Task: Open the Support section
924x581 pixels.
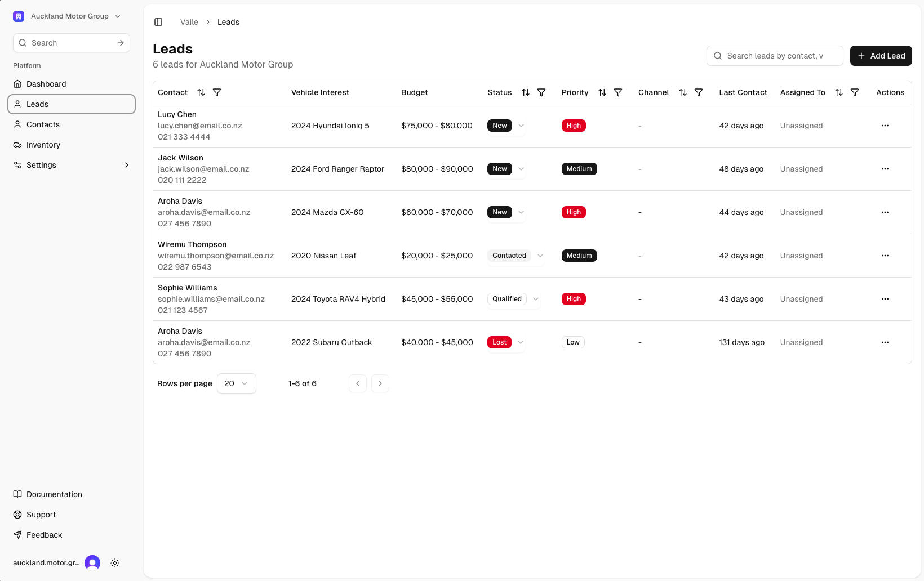Action: 41,515
